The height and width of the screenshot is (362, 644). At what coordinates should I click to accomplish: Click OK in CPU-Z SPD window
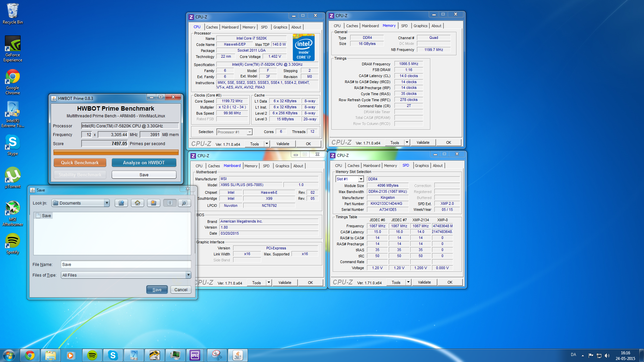[450, 282]
